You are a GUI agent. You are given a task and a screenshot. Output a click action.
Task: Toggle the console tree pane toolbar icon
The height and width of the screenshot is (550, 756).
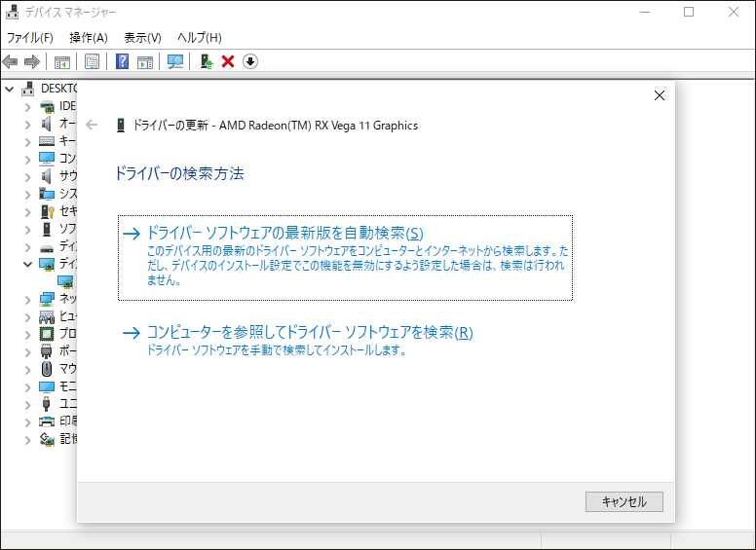(61, 61)
